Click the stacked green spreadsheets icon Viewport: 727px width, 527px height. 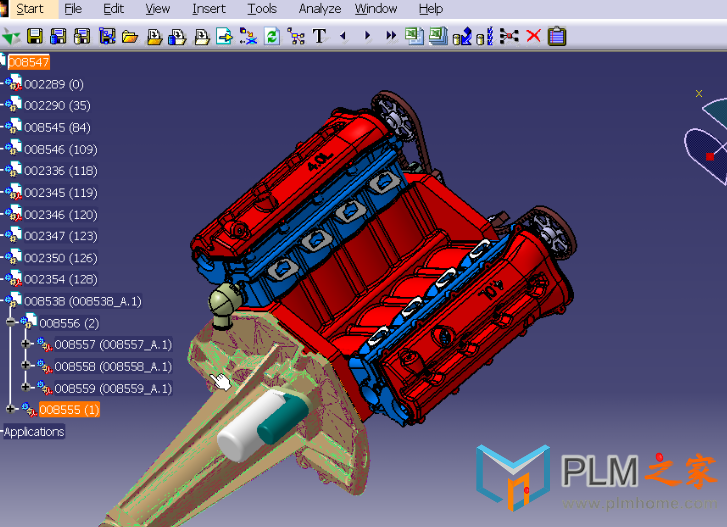click(x=438, y=36)
